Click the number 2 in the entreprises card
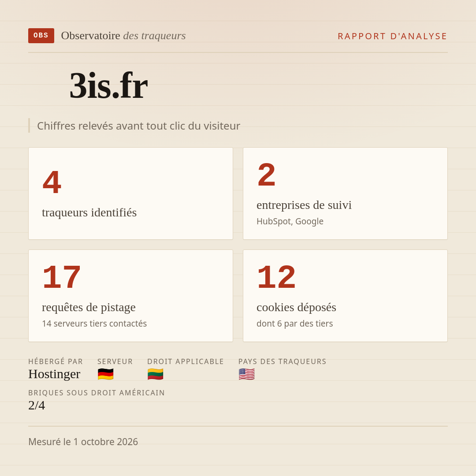Screen dimensions: 476x476 (x=267, y=175)
